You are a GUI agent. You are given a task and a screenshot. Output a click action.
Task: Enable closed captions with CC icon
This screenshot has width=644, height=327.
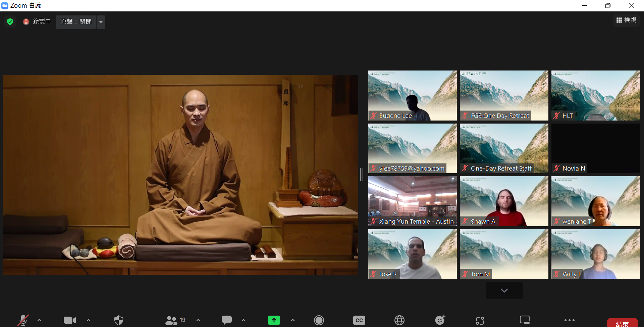tap(359, 320)
